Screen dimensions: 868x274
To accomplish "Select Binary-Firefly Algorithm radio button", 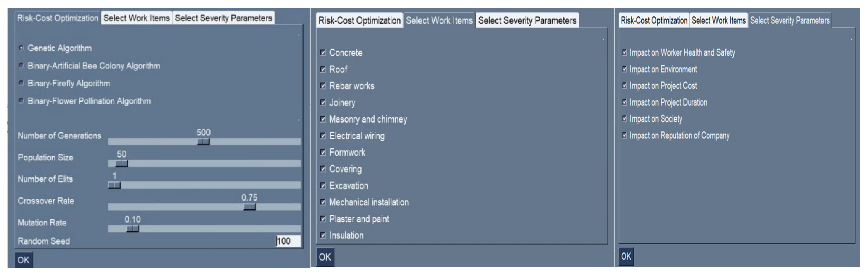I will click(21, 83).
